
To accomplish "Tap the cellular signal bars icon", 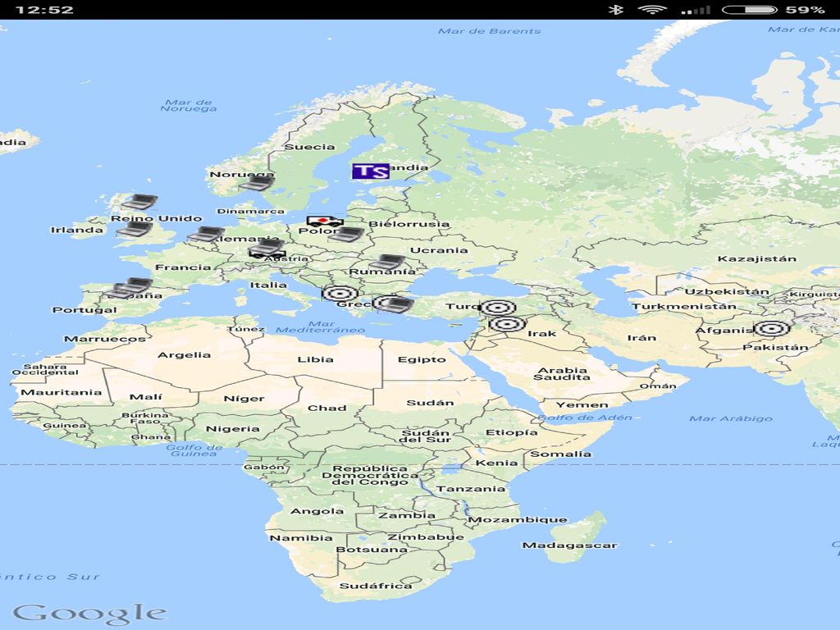I will point(696,10).
